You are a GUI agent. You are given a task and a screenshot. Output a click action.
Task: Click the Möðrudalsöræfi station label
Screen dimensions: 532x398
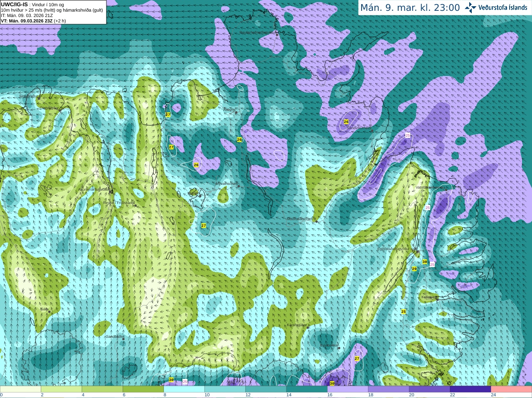point(301,219)
